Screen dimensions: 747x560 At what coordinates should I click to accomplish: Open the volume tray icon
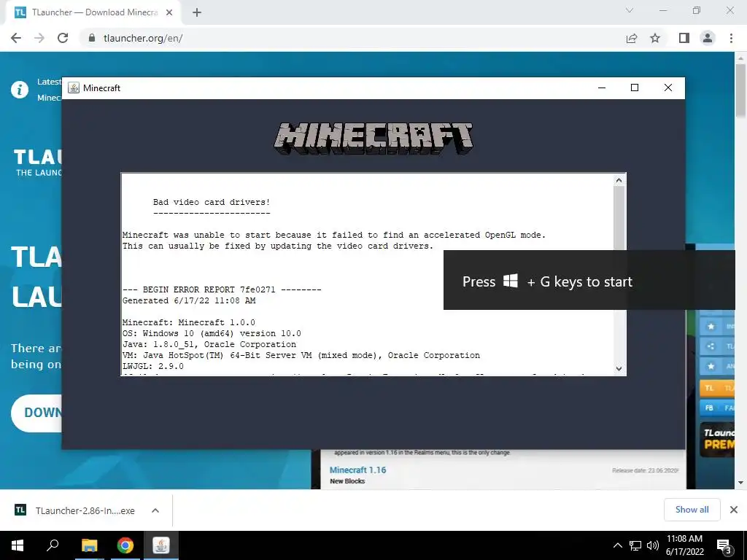tap(653, 545)
